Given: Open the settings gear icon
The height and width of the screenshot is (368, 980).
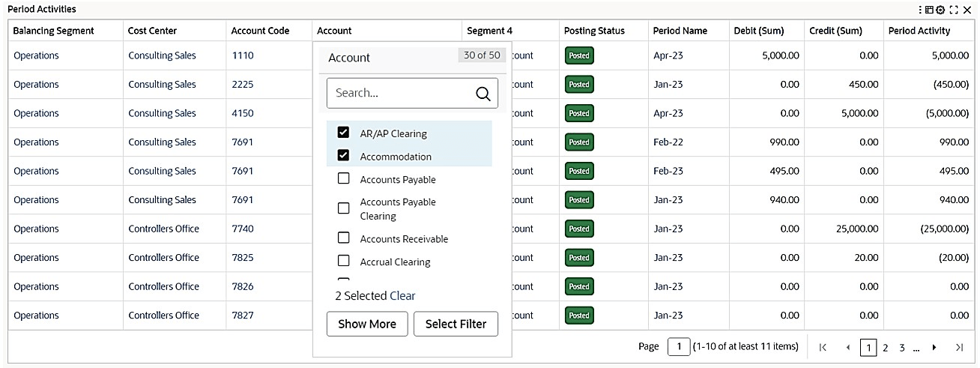Looking at the screenshot, I should click(940, 10).
